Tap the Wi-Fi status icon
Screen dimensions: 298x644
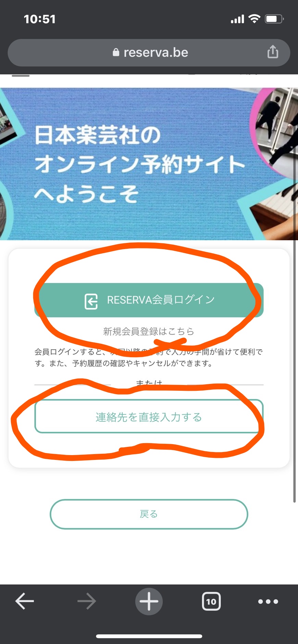coord(254,18)
